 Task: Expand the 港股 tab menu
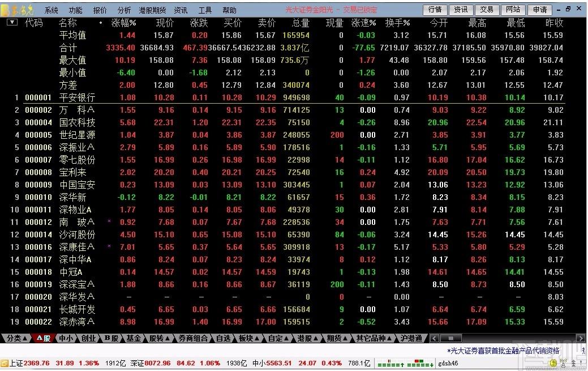(x=307, y=338)
